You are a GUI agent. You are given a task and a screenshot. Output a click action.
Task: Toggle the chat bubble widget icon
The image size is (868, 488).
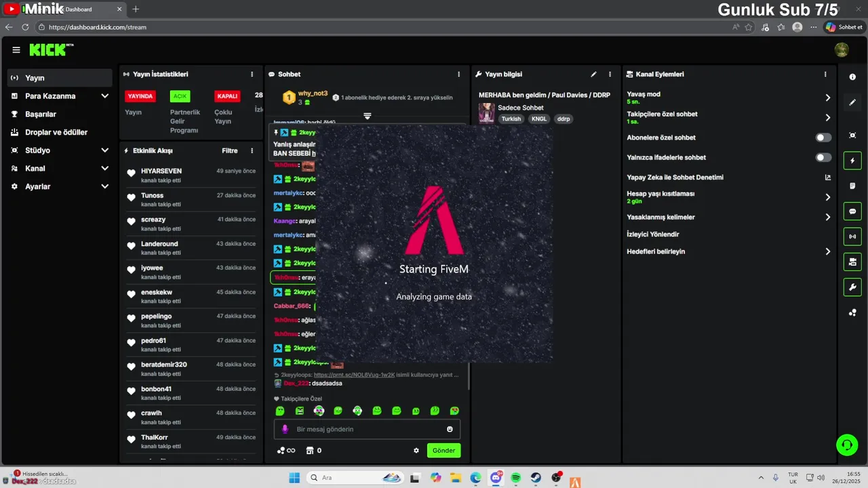tap(852, 211)
